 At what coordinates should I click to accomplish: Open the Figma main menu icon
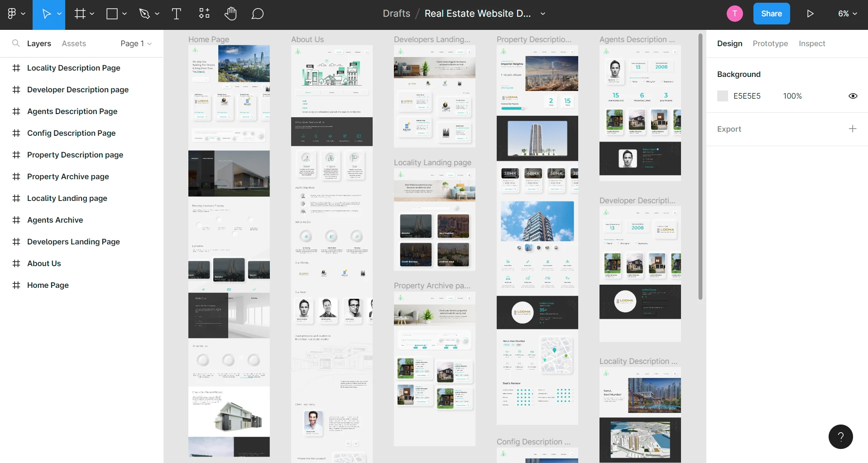click(12, 14)
